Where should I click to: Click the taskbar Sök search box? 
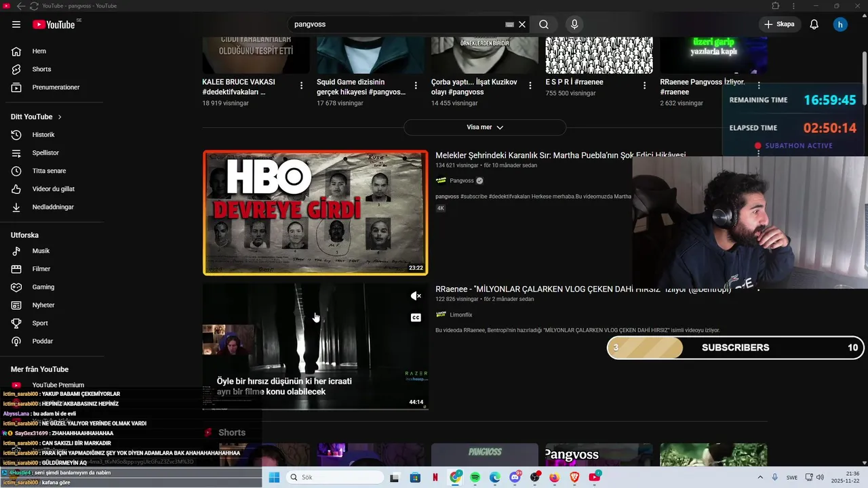point(334,477)
